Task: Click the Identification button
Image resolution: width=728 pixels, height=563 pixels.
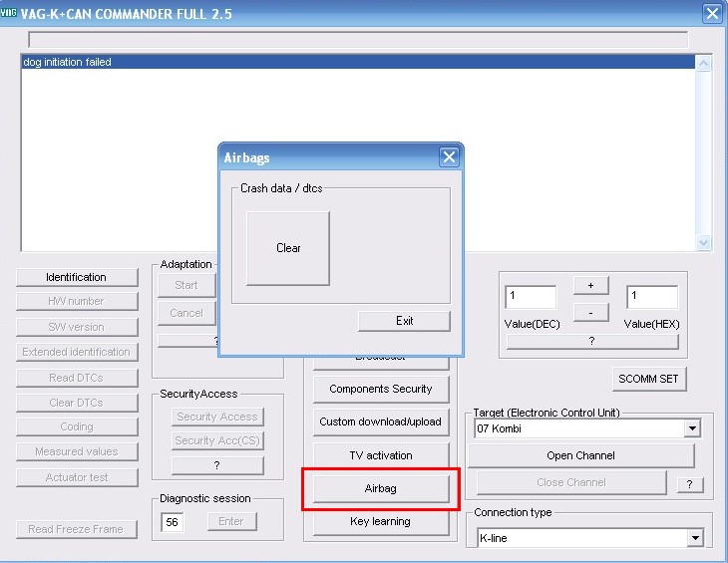Action: (x=77, y=277)
